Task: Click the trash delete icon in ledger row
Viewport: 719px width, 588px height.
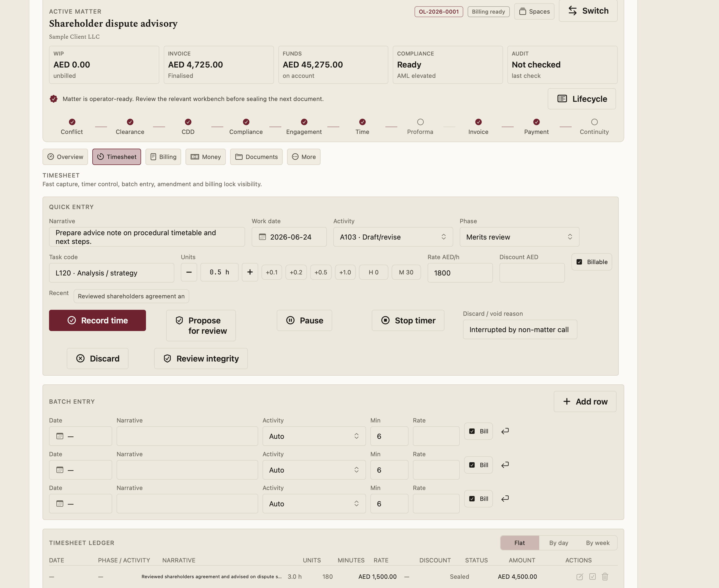Action: pyautogui.click(x=605, y=577)
